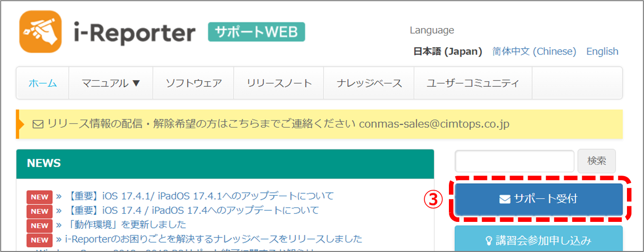The image size is (644, 252).
Task: Go to the ソフトウェア page
Action: click(194, 83)
